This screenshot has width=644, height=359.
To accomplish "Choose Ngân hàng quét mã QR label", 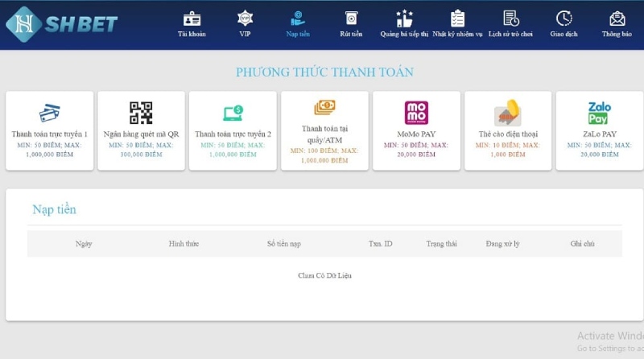I will pyautogui.click(x=142, y=134).
